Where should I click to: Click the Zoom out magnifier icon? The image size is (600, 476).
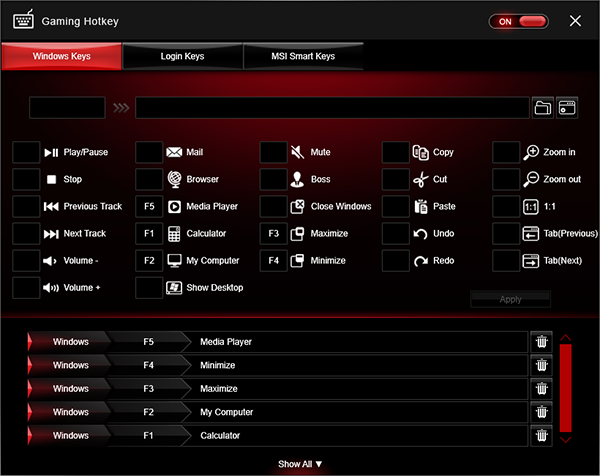coord(531,179)
